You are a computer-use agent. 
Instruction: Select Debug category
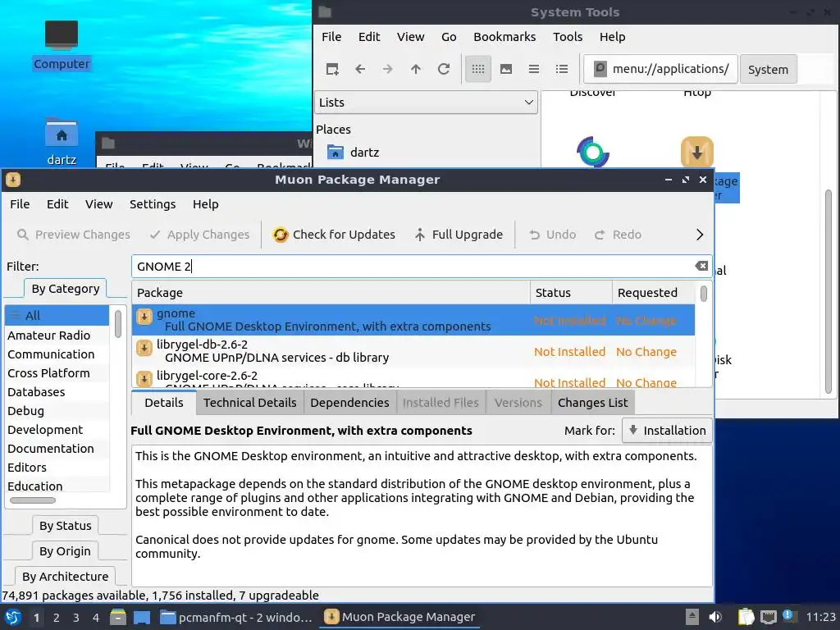[57, 411]
